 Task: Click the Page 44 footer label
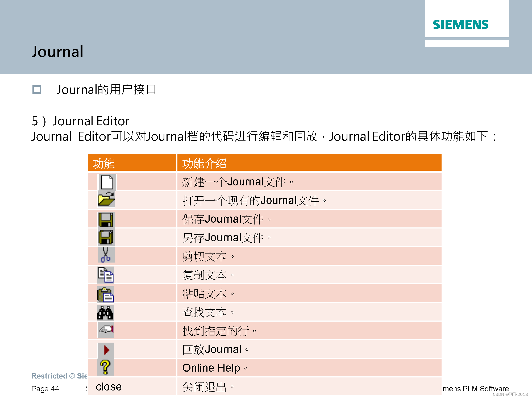click(45, 389)
